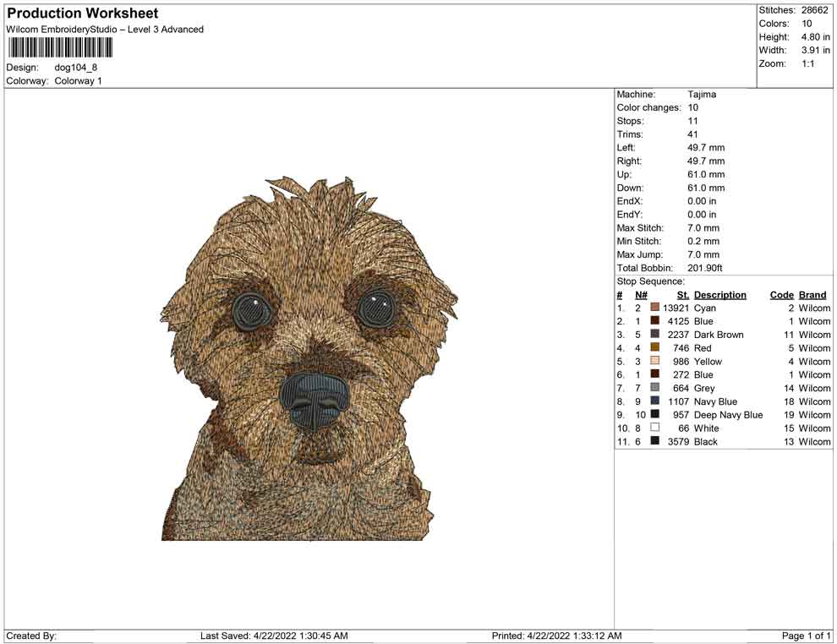Click the Navy Blue thread swatch
This screenshot has height=644, width=837.
tap(654, 401)
